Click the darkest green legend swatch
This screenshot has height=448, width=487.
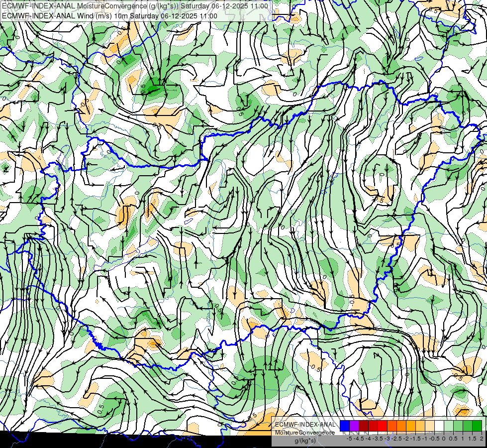click(477, 426)
